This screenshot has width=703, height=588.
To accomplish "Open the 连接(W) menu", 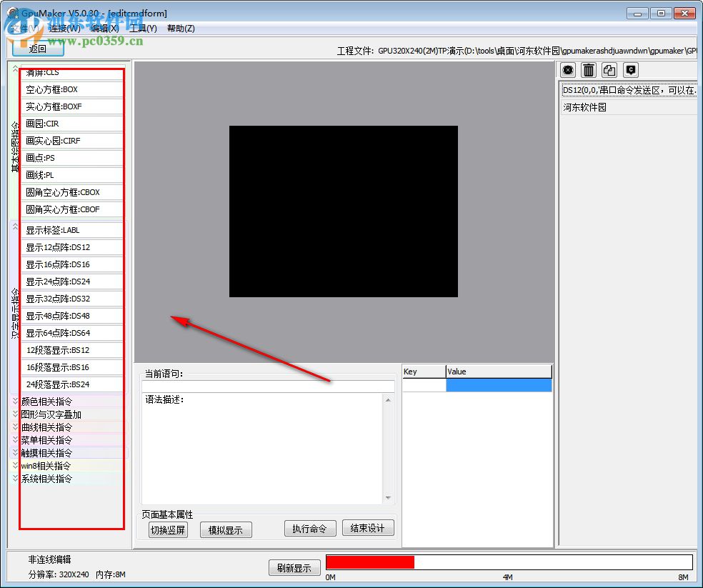I will pos(61,28).
